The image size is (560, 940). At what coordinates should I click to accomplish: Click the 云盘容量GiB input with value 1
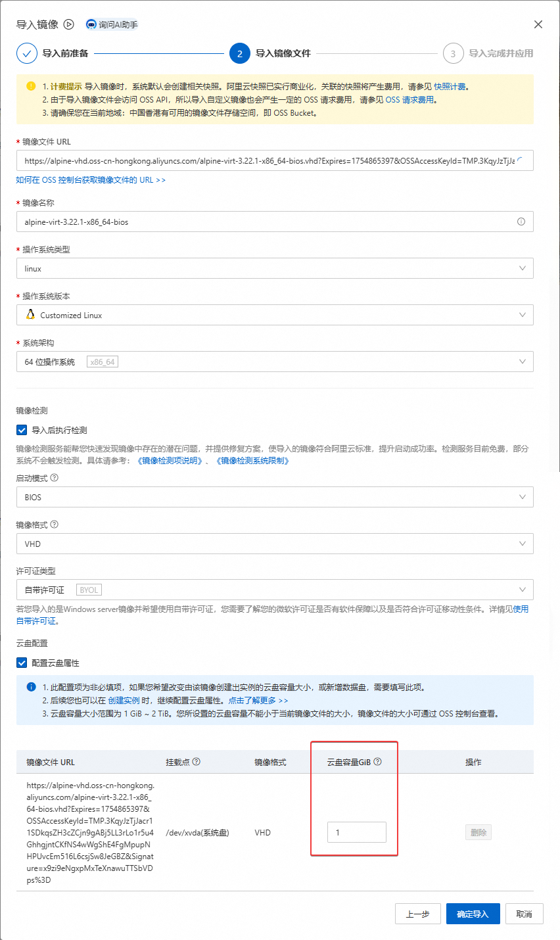coord(357,832)
